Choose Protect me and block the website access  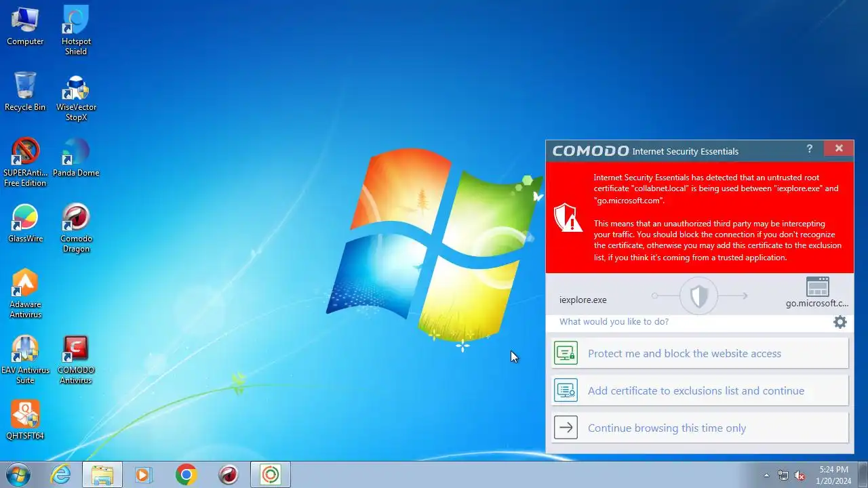[x=701, y=353]
